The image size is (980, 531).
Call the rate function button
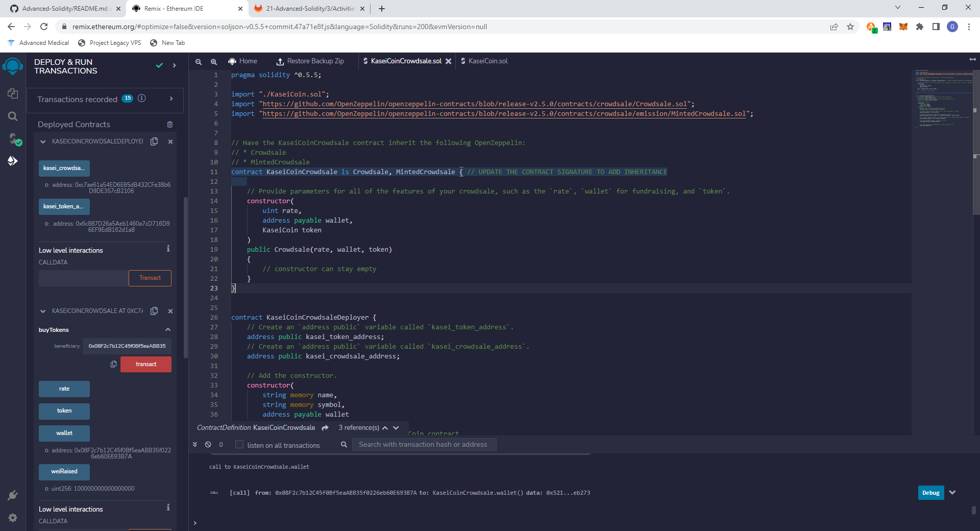point(64,389)
